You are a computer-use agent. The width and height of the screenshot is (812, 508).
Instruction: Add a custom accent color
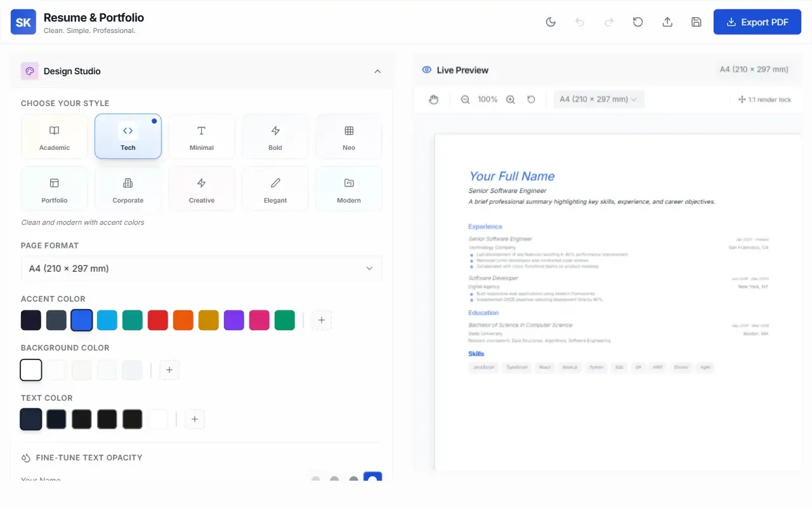(322, 320)
